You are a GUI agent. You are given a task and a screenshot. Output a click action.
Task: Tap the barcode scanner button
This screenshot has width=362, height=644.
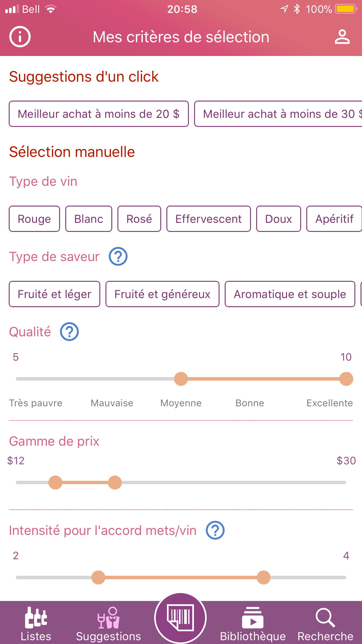(180, 618)
